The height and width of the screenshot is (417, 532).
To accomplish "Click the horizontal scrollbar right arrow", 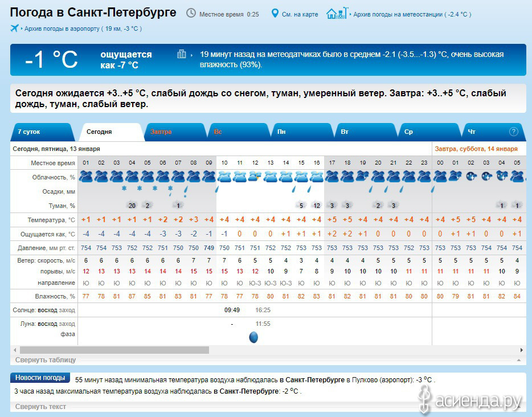I will 522,350.
